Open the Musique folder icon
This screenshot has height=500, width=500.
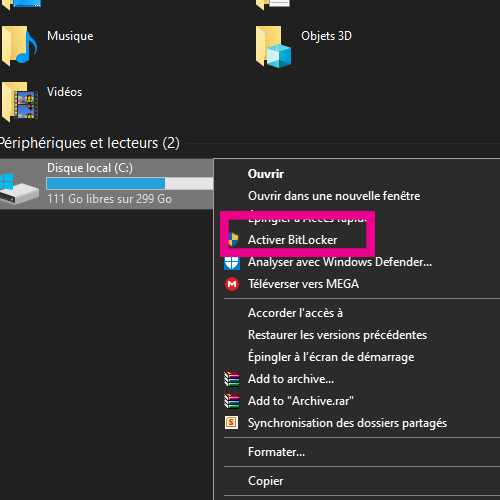pos(19,46)
